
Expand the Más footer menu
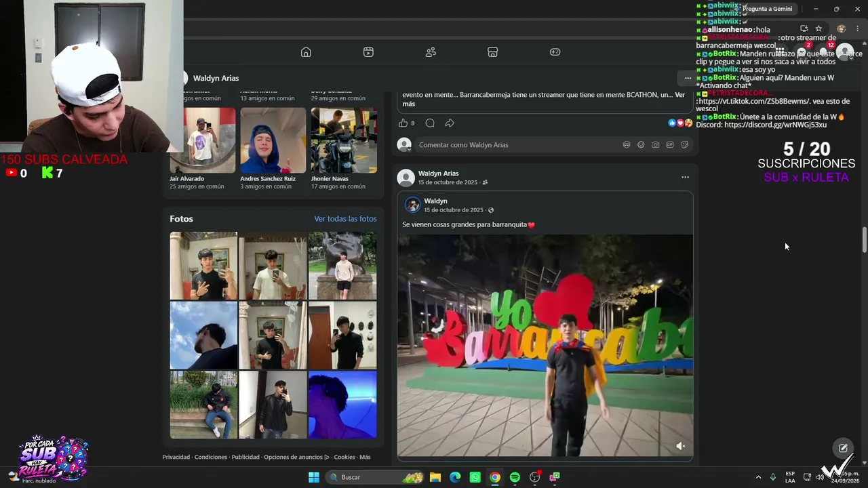tap(365, 457)
